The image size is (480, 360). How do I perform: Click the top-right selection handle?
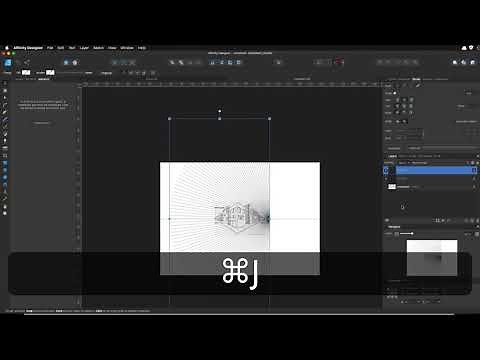269,118
